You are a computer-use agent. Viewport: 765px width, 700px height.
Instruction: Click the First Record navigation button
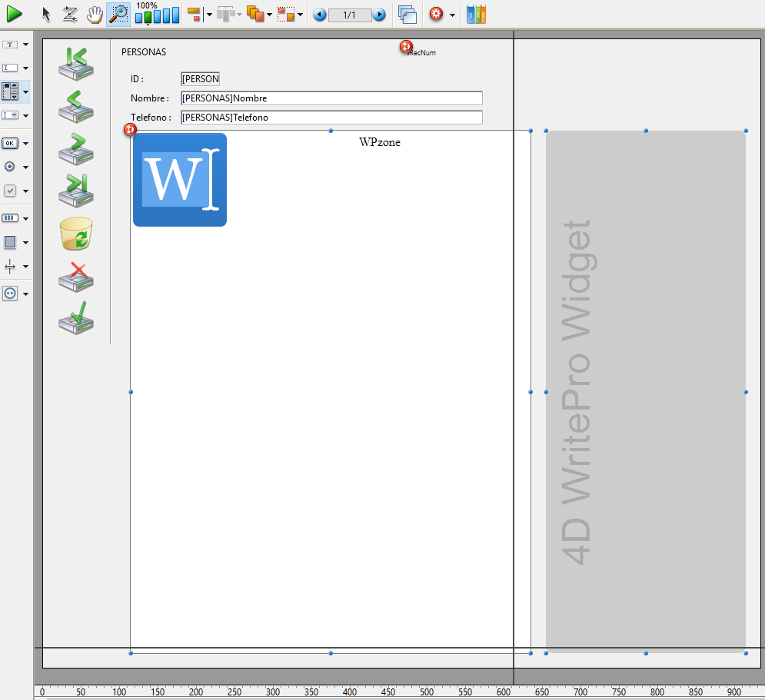[76, 63]
